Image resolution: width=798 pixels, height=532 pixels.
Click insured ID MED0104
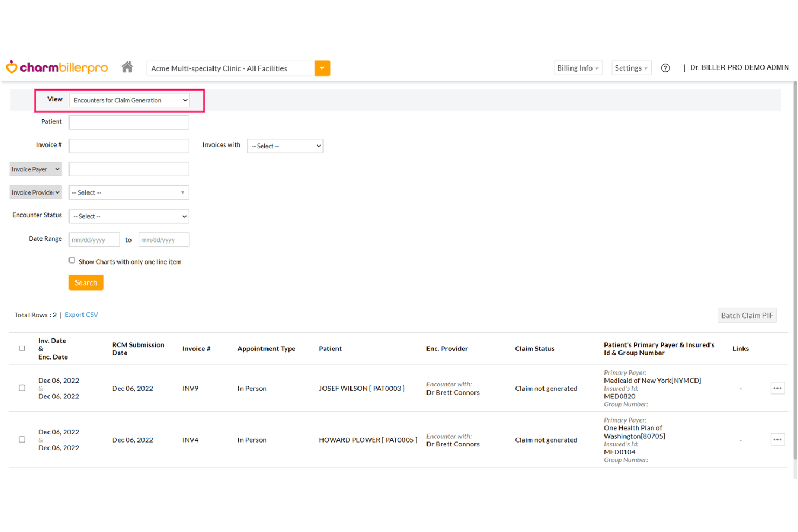click(x=620, y=452)
